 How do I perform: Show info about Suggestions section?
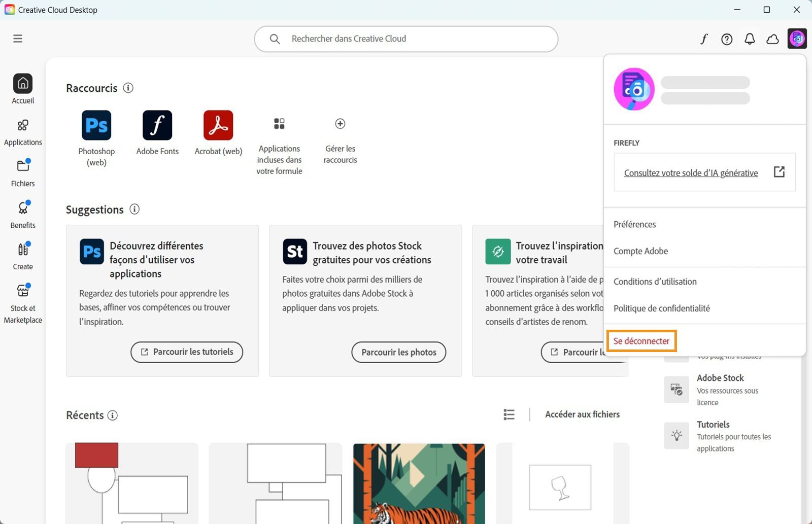[x=134, y=209]
